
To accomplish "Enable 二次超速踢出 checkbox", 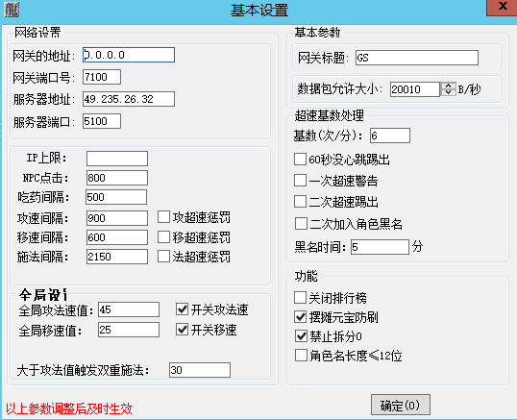I will [x=300, y=202].
